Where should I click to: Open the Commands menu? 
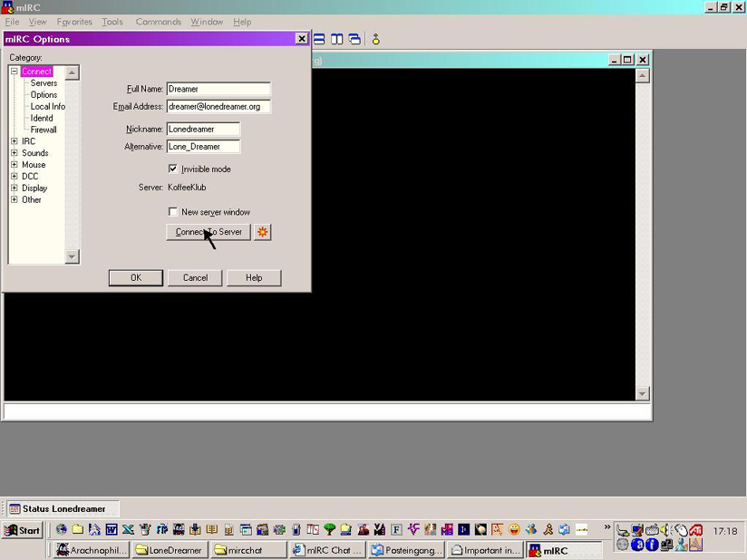[x=158, y=22]
